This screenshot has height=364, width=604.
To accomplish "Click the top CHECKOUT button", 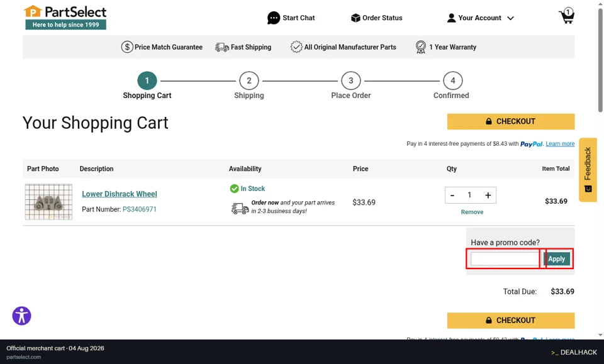I will click(x=511, y=121).
